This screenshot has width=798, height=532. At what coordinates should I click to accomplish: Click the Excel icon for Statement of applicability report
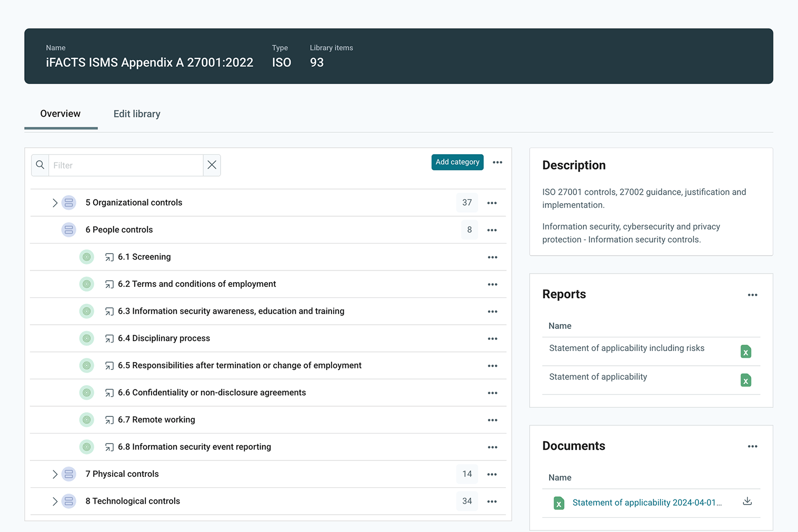click(745, 380)
